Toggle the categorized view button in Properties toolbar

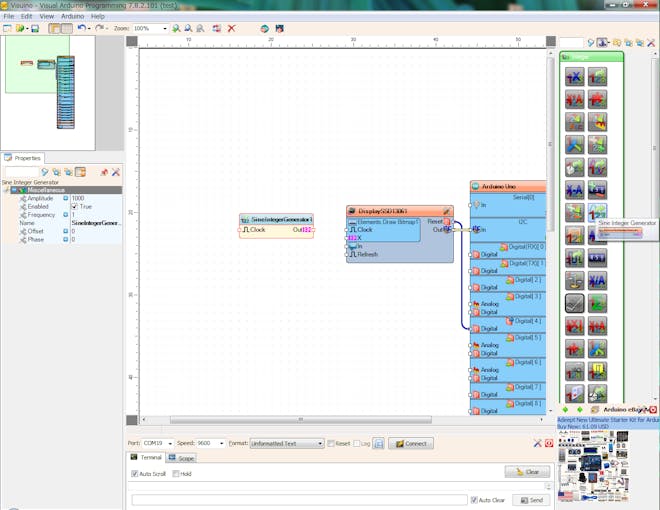click(80, 172)
